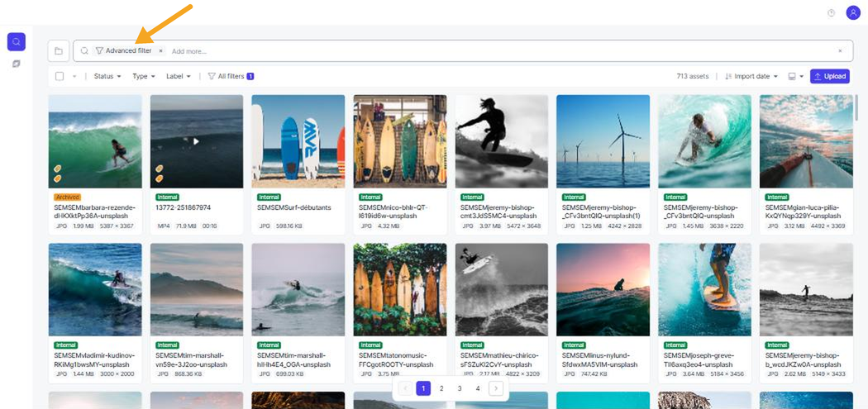The width and height of the screenshot is (868, 409).
Task: Click the magnifier icon in search bar
Action: 84,51
